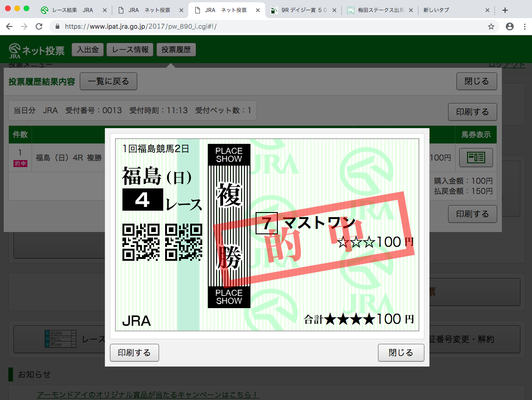Click the race info thumbnail in background
The width and height of the screenshot is (532, 400).
(60, 339)
